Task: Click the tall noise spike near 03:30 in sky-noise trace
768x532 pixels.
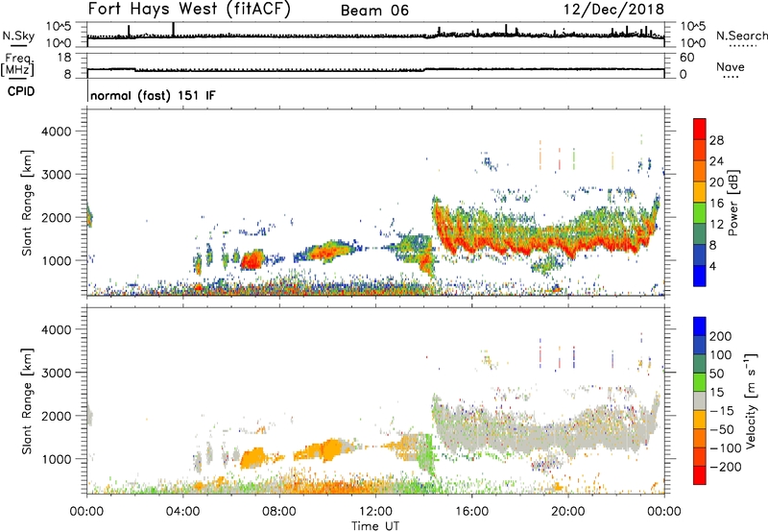Action: pos(173,29)
